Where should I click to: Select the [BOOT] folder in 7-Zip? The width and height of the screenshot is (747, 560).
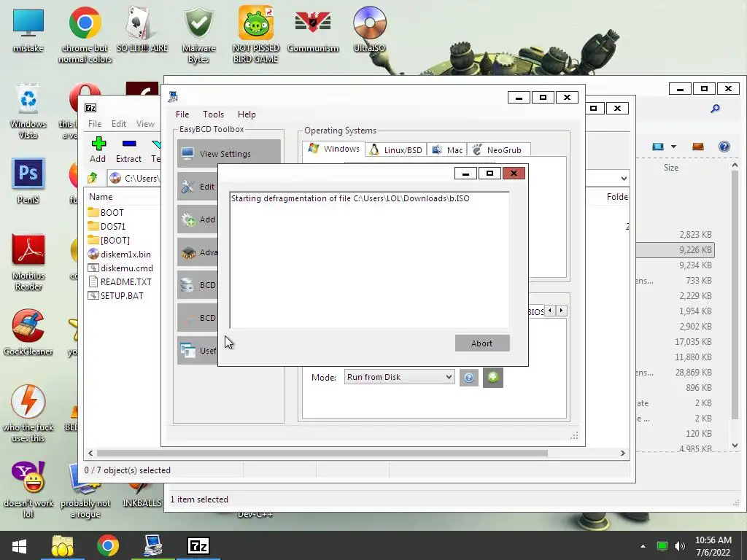coord(109,240)
